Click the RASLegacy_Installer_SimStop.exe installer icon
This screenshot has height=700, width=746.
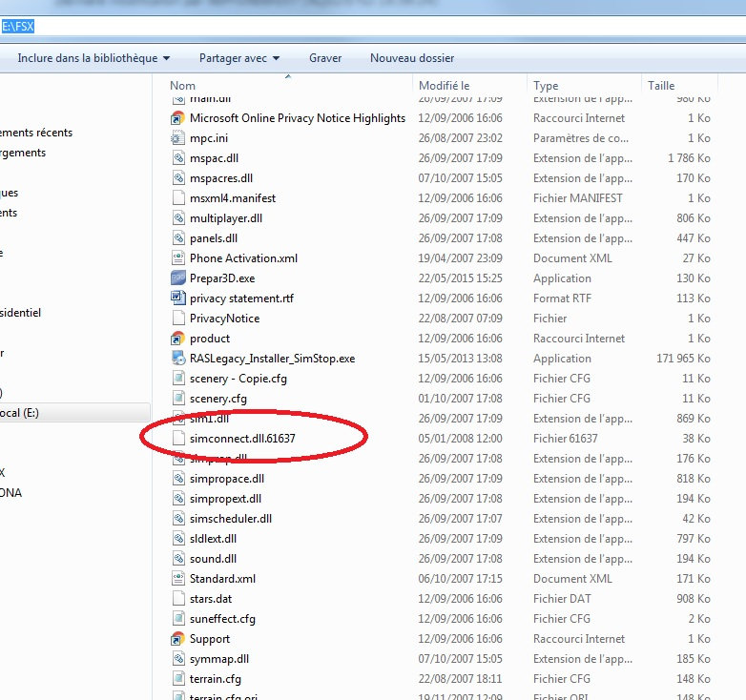click(178, 358)
